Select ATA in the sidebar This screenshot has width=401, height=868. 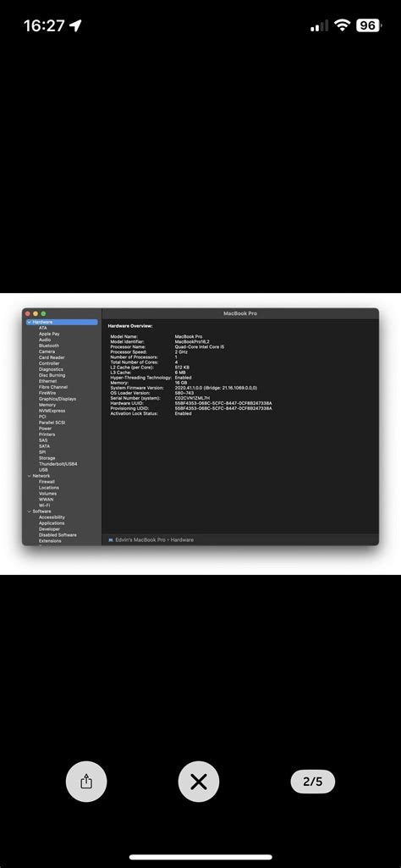[42, 328]
